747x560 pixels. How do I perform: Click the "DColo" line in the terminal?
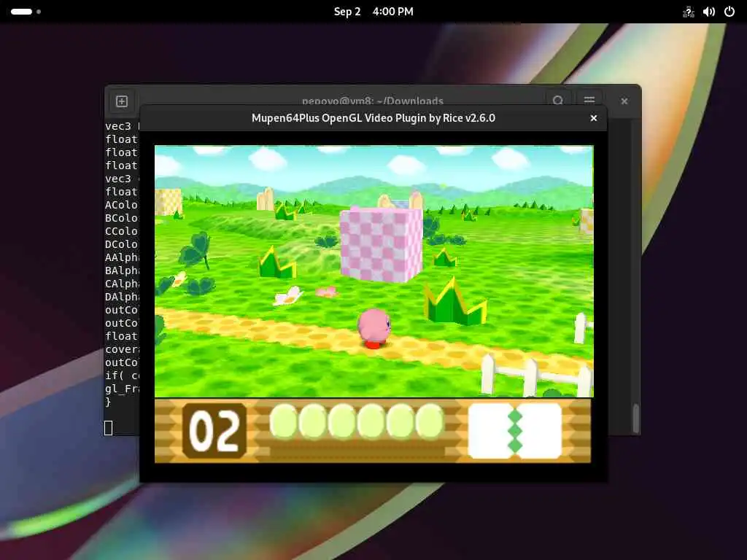click(122, 244)
